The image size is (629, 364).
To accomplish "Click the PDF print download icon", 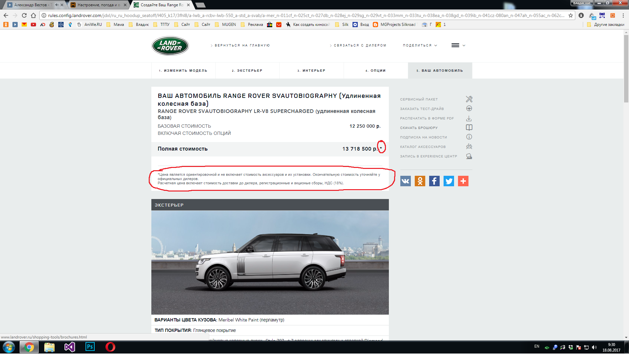I will [469, 118].
